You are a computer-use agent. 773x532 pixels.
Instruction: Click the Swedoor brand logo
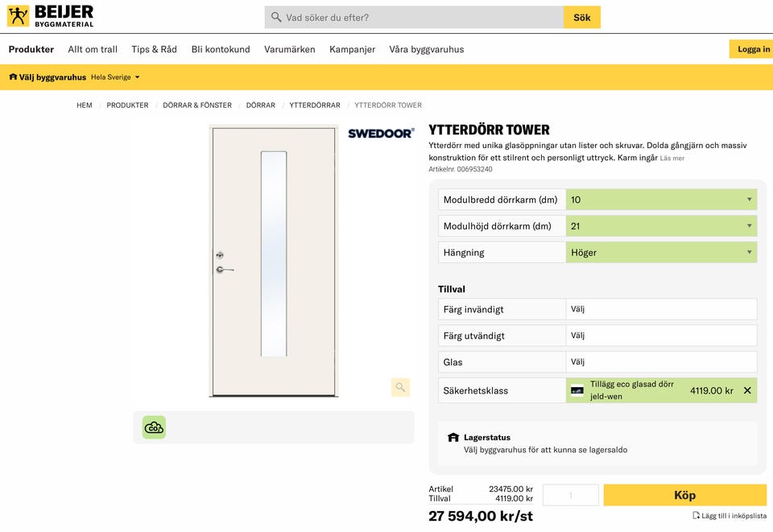(x=381, y=134)
